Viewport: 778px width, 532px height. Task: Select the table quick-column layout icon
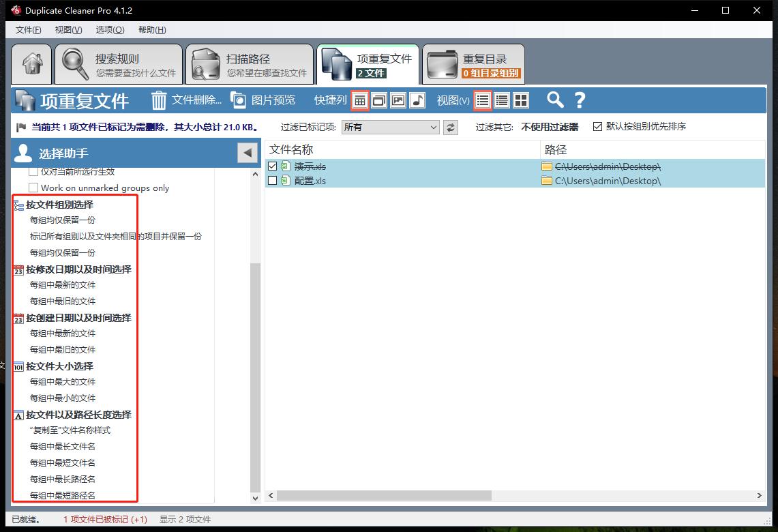[x=360, y=100]
